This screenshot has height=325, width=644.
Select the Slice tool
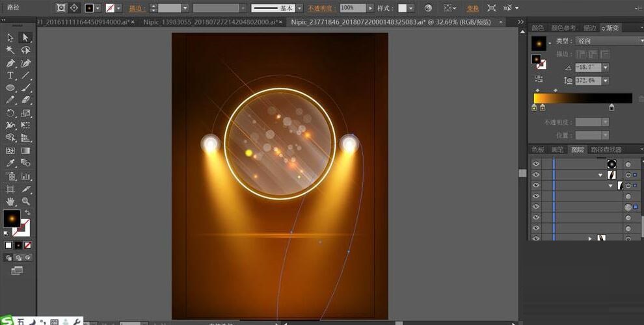(x=25, y=188)
